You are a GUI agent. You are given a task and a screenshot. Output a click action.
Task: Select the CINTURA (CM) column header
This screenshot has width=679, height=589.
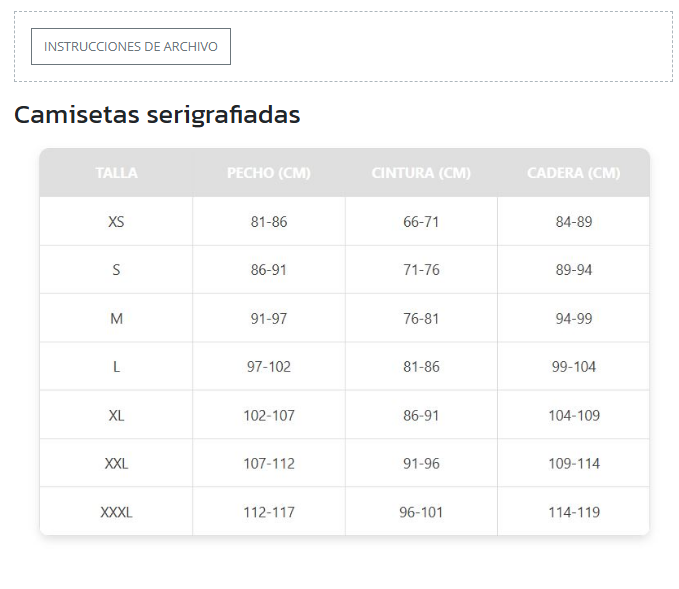click(421, 173)
